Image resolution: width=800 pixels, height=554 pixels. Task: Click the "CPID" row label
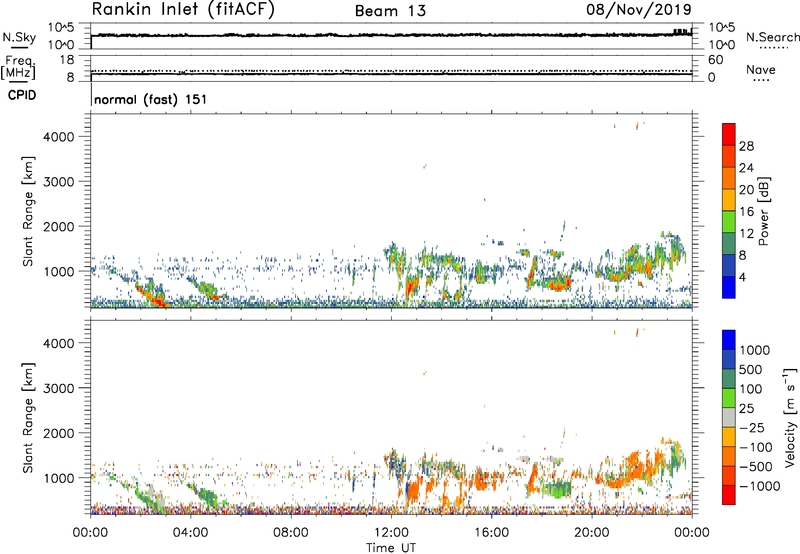22,95
